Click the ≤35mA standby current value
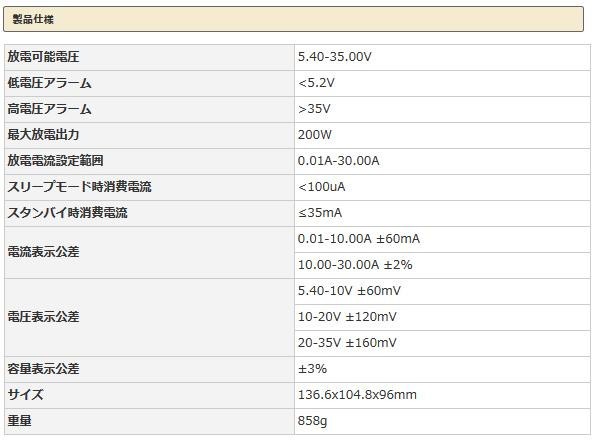This screenshot has height=443, width=600. pos(320,213)
